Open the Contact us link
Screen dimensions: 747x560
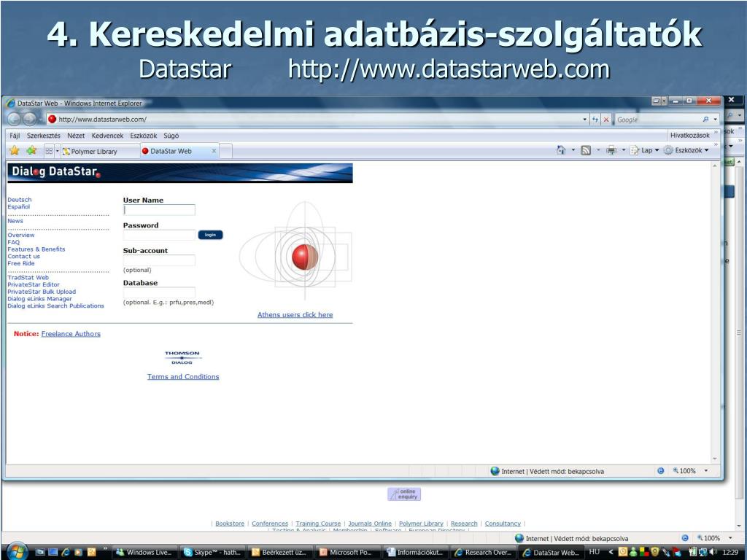click(x=24, y=256)
